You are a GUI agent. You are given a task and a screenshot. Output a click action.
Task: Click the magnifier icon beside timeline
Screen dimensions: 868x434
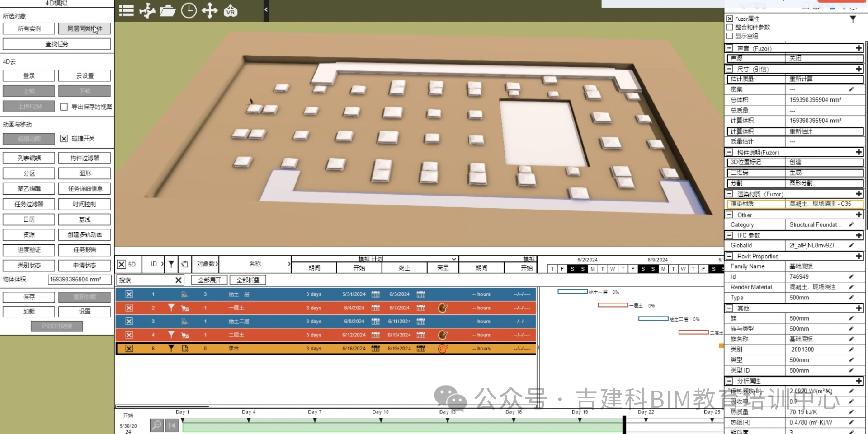tap(156, 425)
